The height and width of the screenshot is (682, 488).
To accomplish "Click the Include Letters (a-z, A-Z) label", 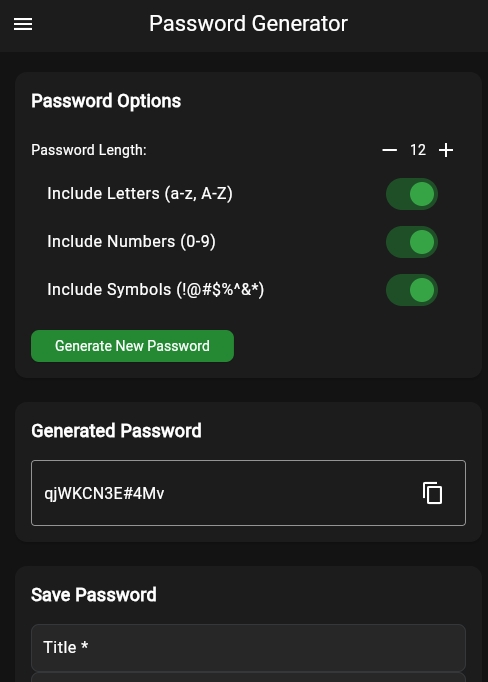I will tap(140, 194).
